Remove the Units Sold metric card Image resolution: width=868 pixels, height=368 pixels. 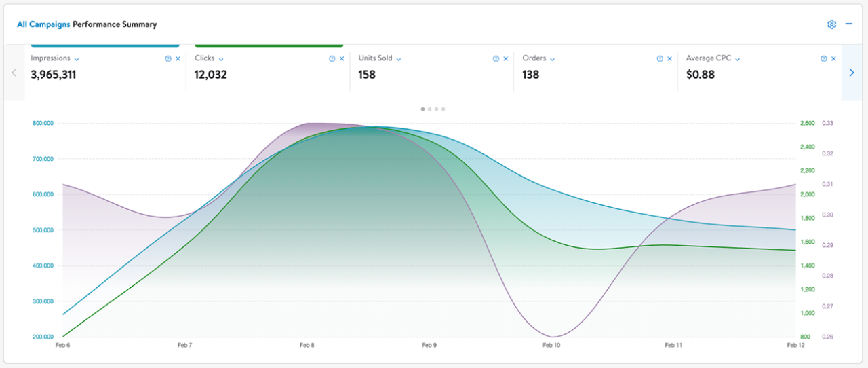[506, 59]
